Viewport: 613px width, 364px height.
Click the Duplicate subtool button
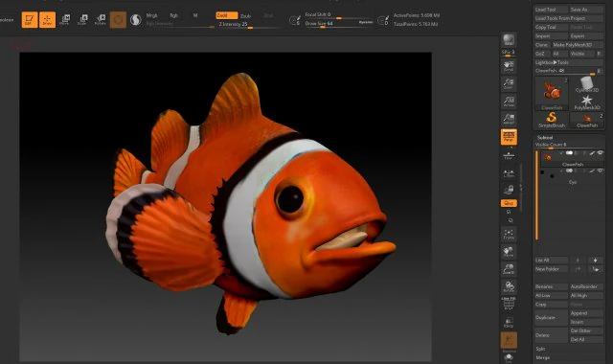coord(551,317)
